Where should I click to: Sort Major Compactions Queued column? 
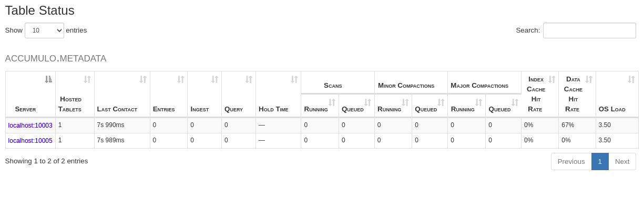point(514,102)
